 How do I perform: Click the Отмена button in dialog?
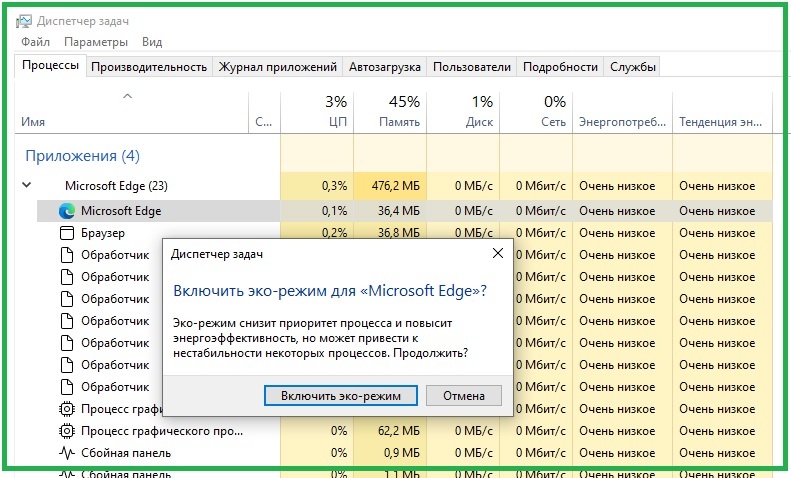point(464,396)
